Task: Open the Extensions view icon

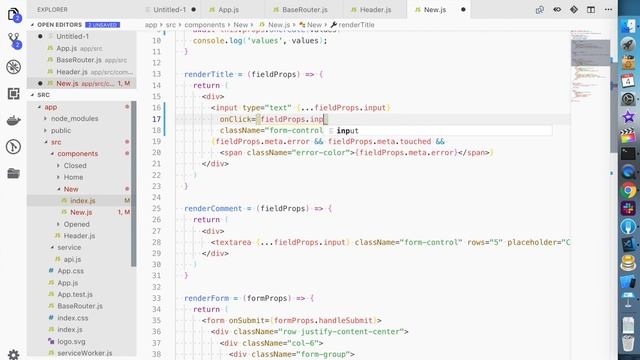Action: click(13, 93)
